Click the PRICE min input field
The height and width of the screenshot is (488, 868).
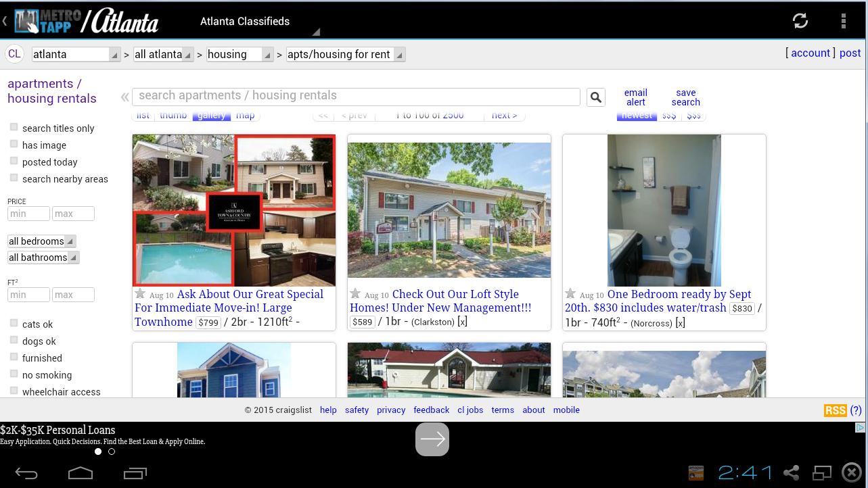point(28,214)
